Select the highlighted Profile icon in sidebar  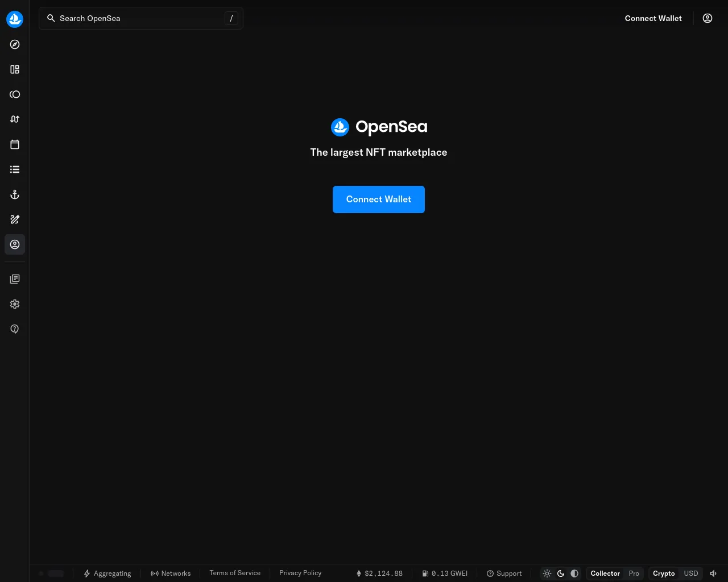click(x=15, y=244)
